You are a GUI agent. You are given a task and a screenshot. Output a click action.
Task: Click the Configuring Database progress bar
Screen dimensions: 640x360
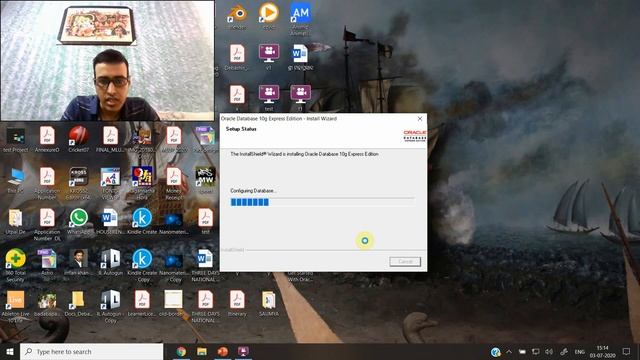point(322,202)
